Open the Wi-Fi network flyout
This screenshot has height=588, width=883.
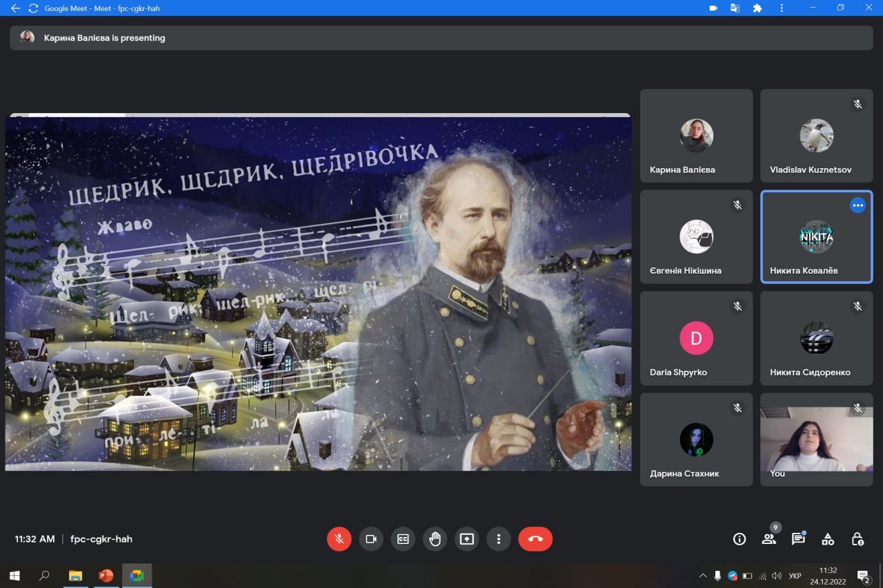(x=762, y=576)
